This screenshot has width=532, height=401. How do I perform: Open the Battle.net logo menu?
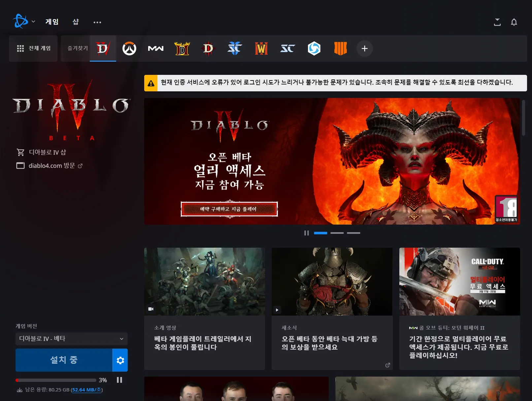pyautogui.click(x=24, y=21)
